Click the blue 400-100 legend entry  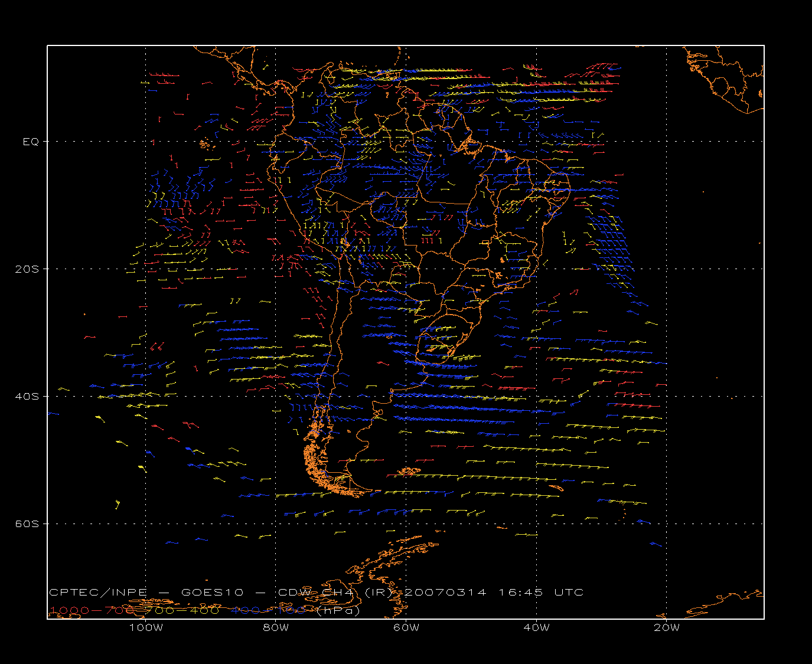[269, 610]
